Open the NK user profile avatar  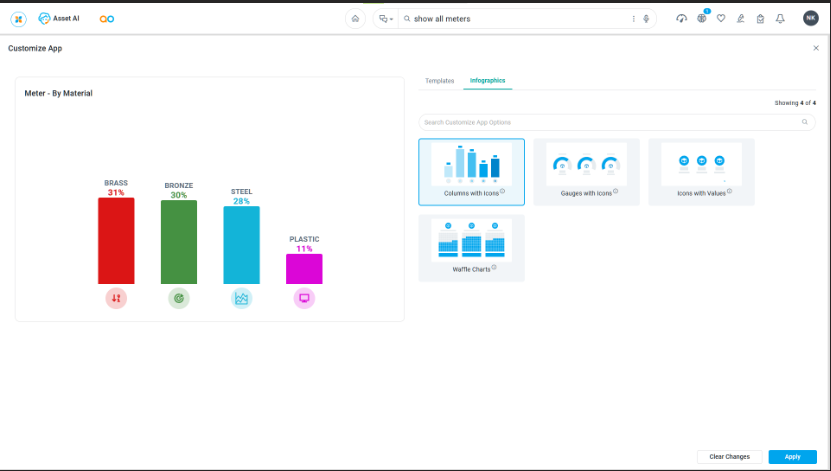810,19
